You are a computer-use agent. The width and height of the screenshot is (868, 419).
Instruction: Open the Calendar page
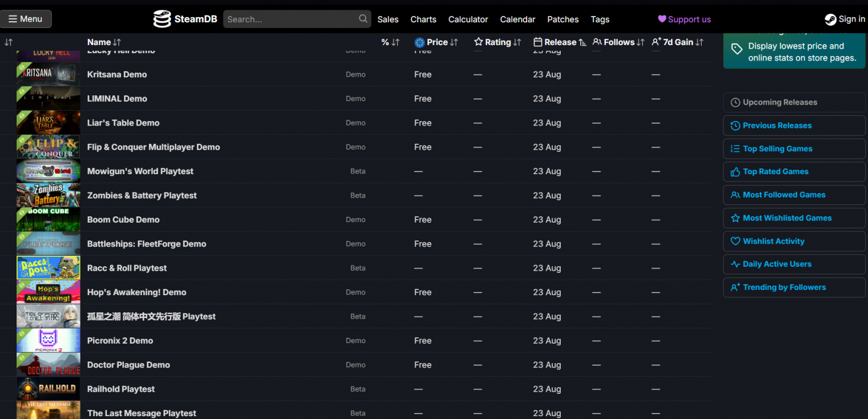(x=517, y=19)
